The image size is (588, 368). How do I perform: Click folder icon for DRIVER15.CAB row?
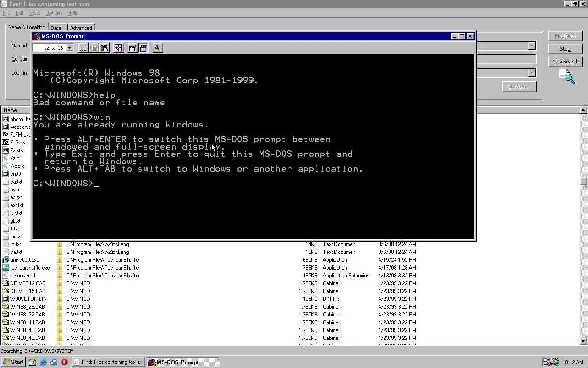(59, 291)
